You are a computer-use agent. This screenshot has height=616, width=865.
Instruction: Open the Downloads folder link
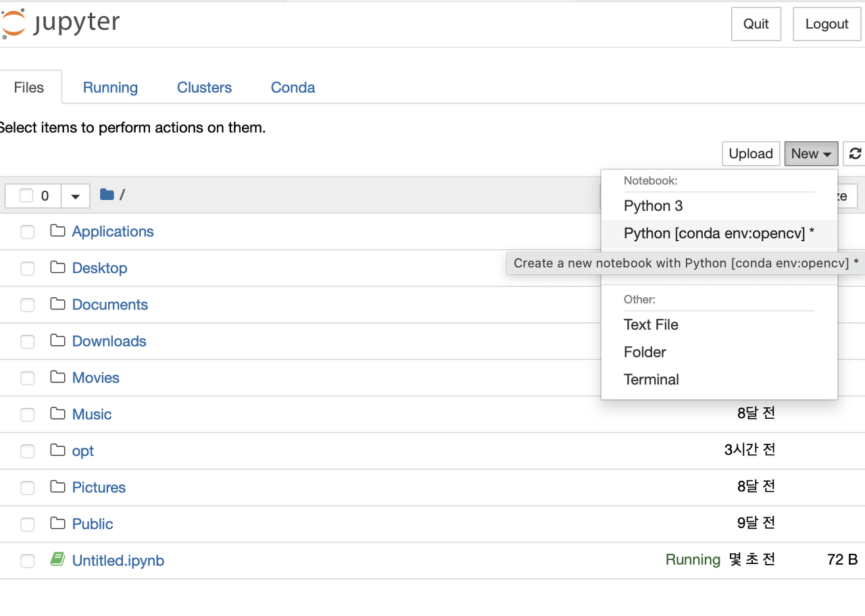point(109,340)
